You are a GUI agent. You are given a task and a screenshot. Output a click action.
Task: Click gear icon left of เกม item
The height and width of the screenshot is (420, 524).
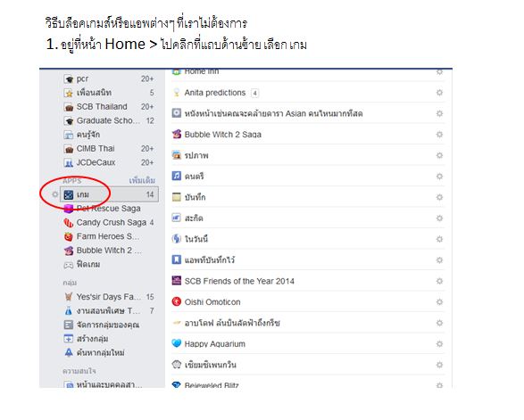[x=54, y=194]
